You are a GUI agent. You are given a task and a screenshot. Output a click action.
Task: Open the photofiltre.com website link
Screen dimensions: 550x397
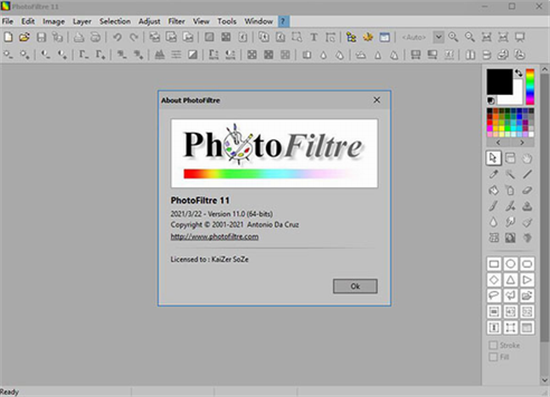pyautogui.click(x=215, y=237)
